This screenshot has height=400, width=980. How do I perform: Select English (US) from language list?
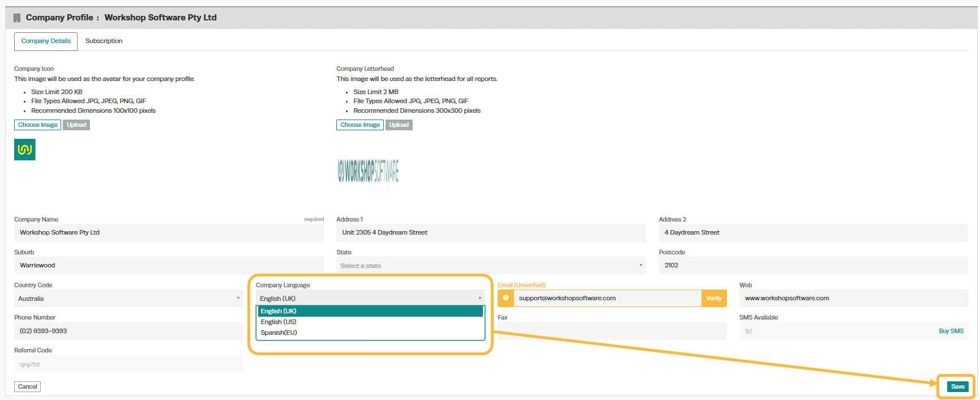pyautogui.click(x=370, y=322)
